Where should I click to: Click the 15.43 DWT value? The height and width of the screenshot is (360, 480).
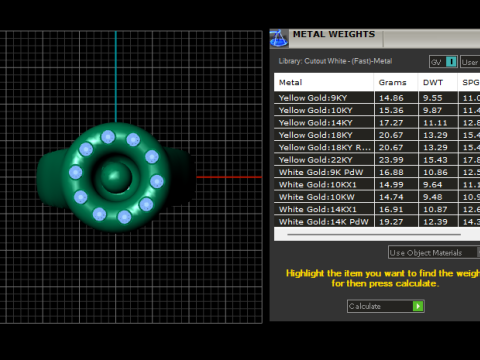point(435,160)
